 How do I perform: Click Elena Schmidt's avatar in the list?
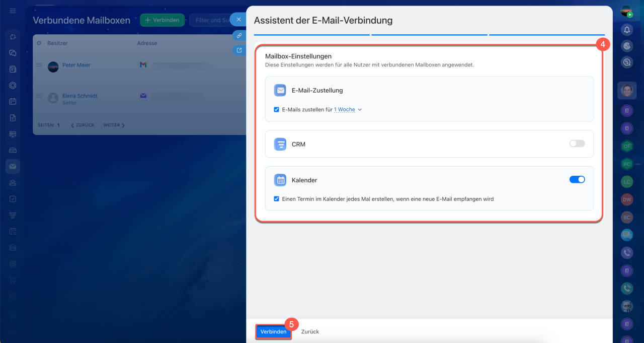pyautogui.click(x=53, y=98)
